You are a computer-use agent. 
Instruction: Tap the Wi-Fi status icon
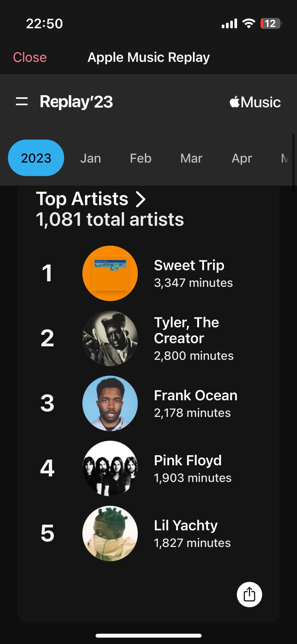[249, 24]
